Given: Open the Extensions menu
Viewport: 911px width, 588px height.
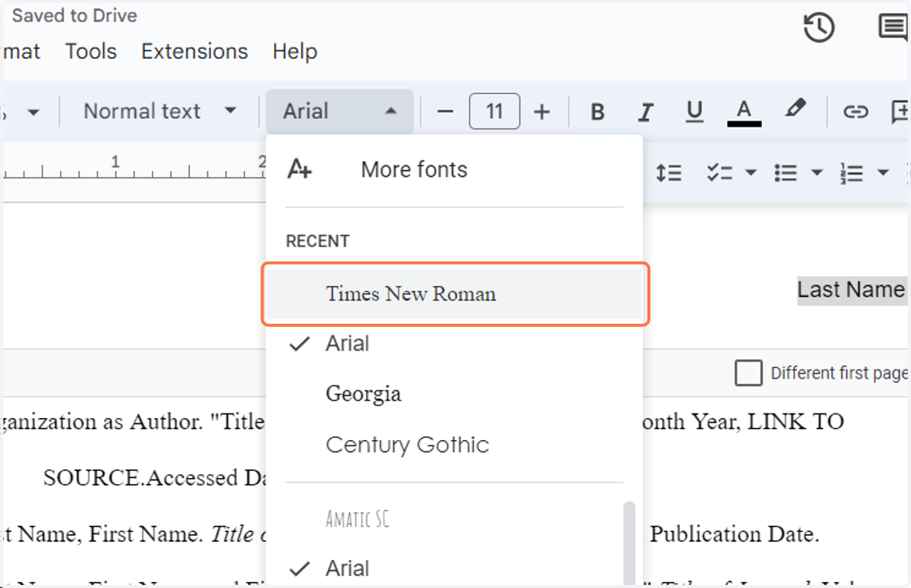Looking at the screenshot, I should point(194,52).
